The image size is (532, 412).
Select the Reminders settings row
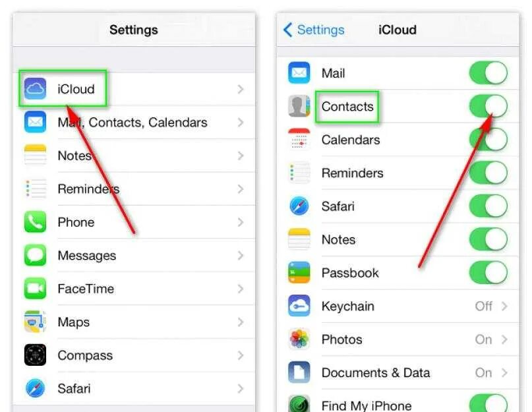(134, 189)
